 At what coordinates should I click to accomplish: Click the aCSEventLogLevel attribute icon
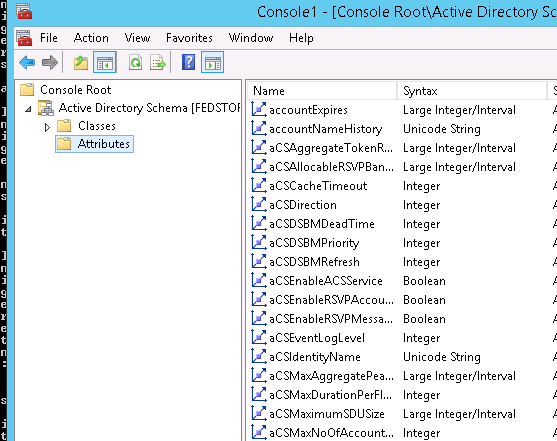259,338
